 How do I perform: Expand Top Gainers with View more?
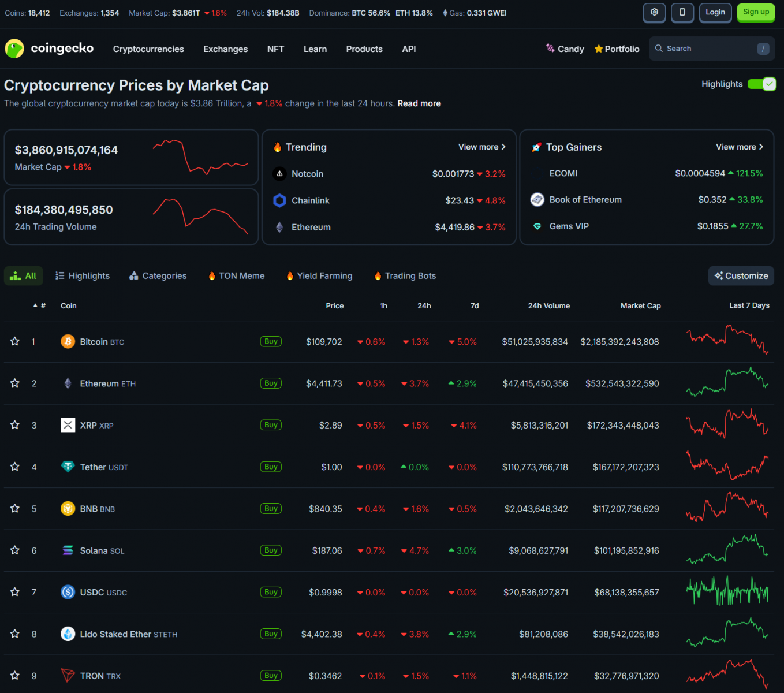point(739,147)
